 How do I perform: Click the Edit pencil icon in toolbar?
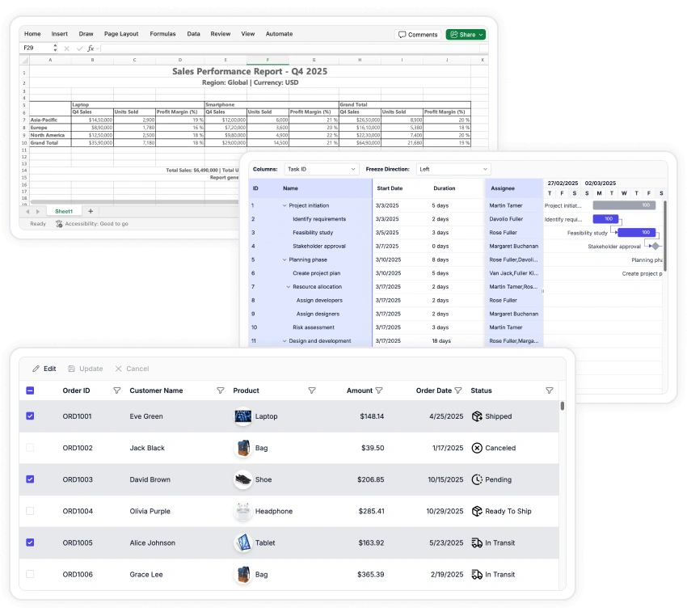[x=36, y=369]
